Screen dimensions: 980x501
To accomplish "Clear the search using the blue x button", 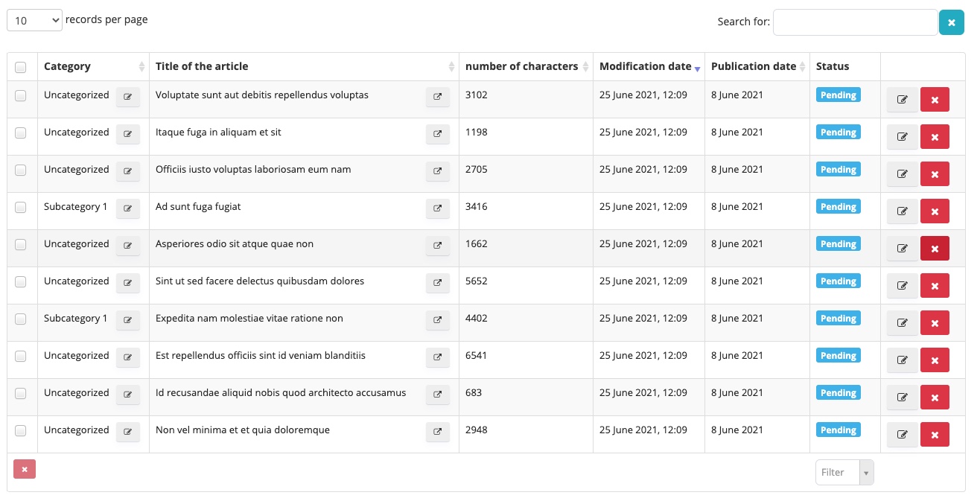I will [x=952, y=22].
